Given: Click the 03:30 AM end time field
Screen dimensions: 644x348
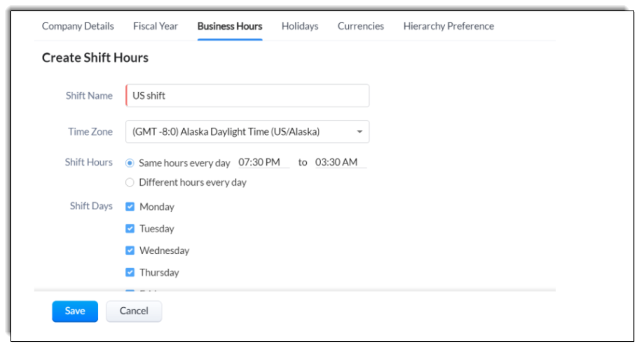Looking at the screenshot, I should pos(341,162).
